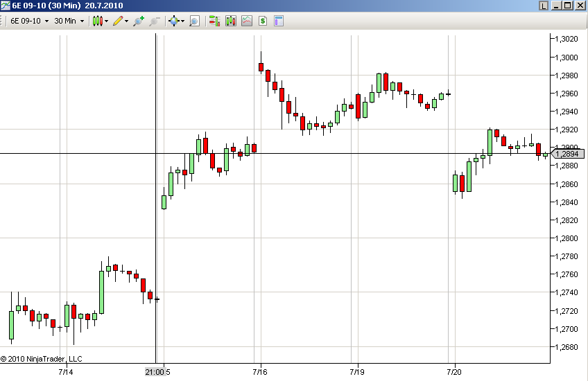Click the 1,3000 price axis label
Screen dimensions: 588x381
pyautogui.click(x=567, y=57)
